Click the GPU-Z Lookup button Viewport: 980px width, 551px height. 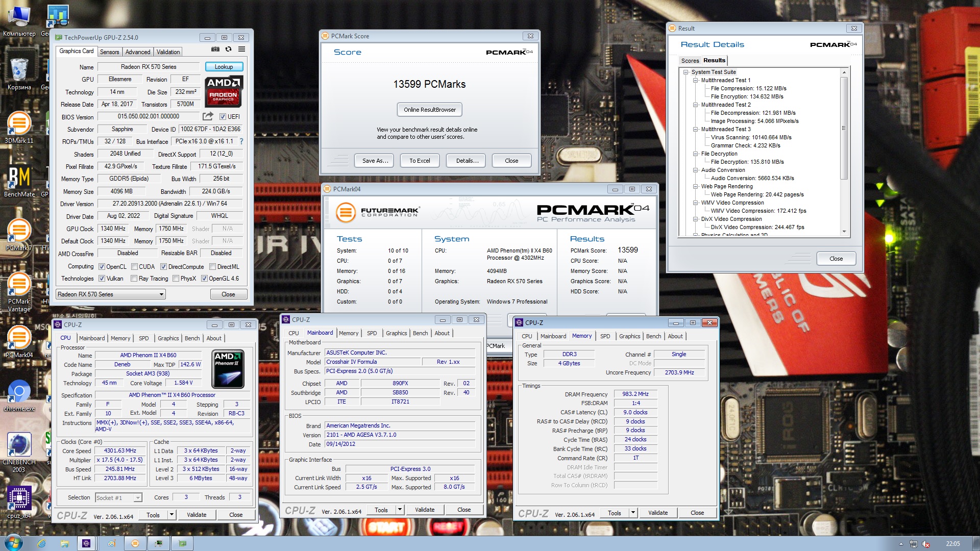(x=224, y=67)
